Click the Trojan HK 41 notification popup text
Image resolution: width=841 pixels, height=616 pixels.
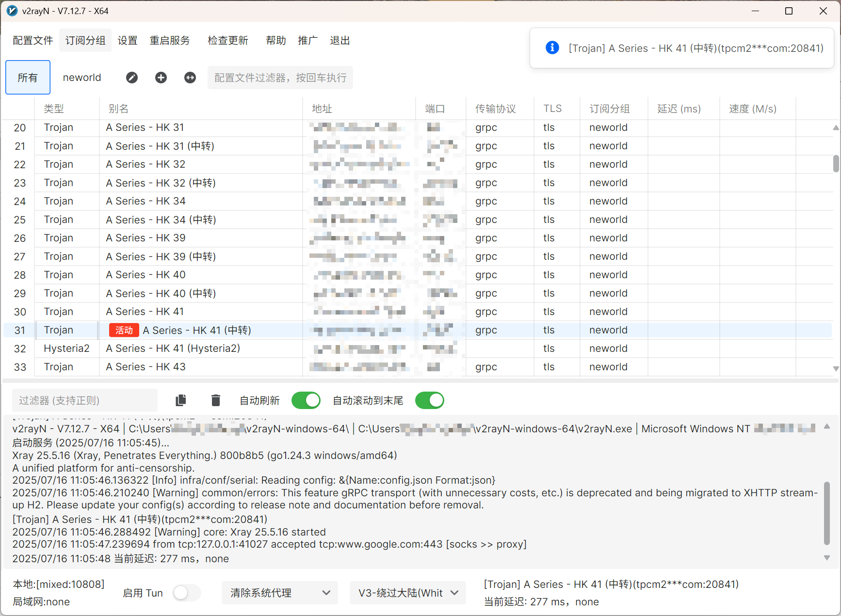[x=696, y=48]
